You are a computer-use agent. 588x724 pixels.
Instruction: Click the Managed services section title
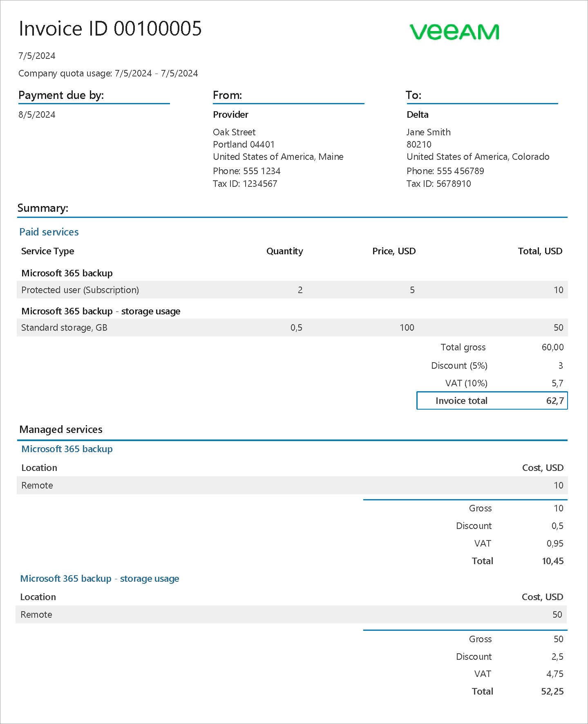pyautogui.click(x=61, y=429)
